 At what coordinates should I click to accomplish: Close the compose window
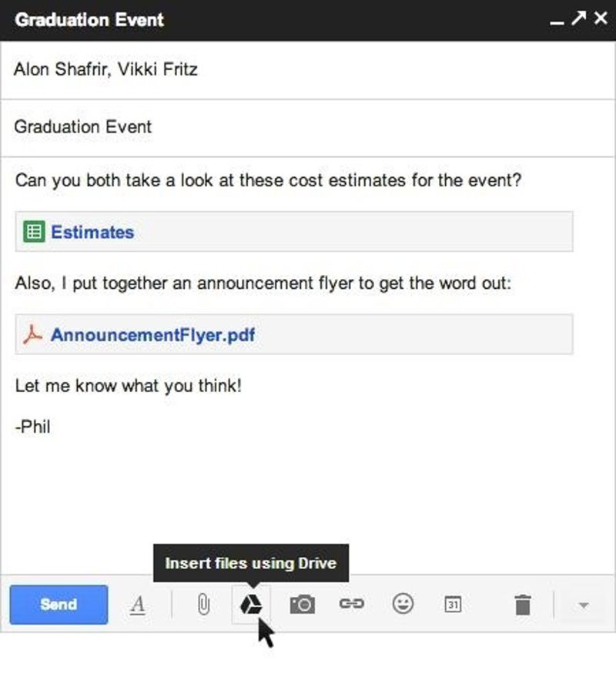601,18
